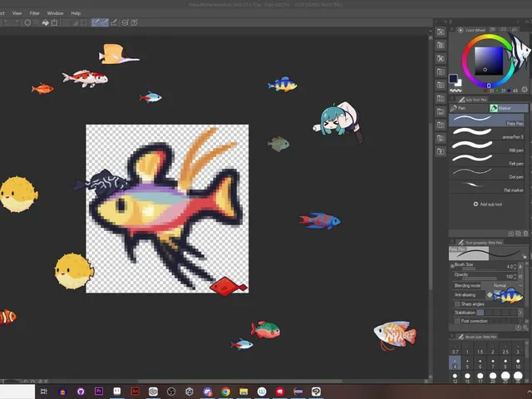
Task: Click the first icon in the right quick-access column
Action: click(441, 32)
